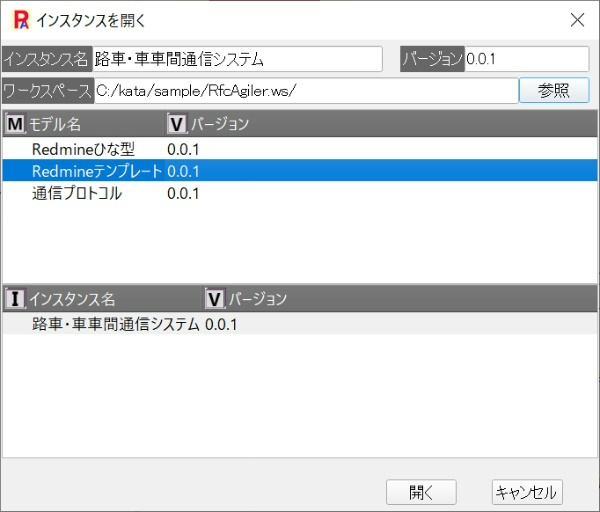
Task: Click the バージョン label beside version field
Action: point(432,59)
